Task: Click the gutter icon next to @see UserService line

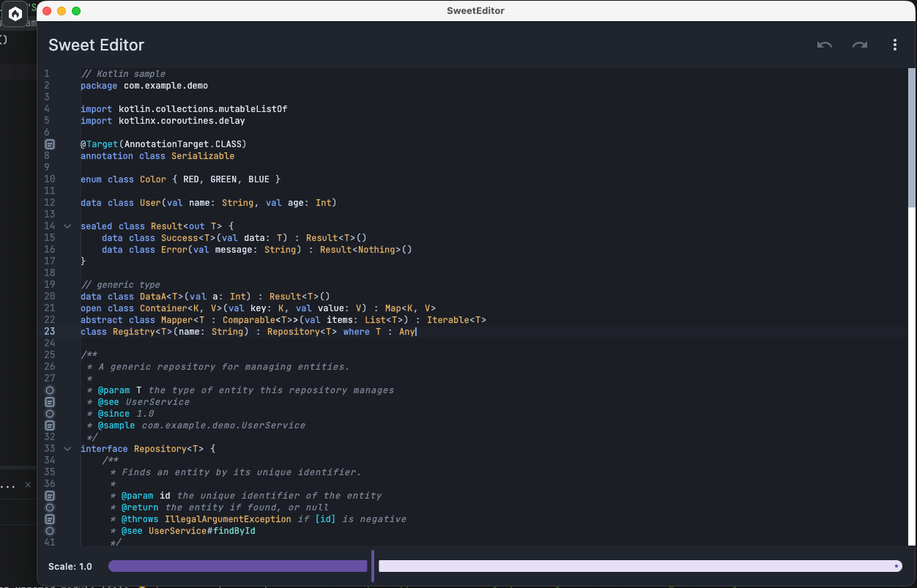Action: (x=49, y=402)
